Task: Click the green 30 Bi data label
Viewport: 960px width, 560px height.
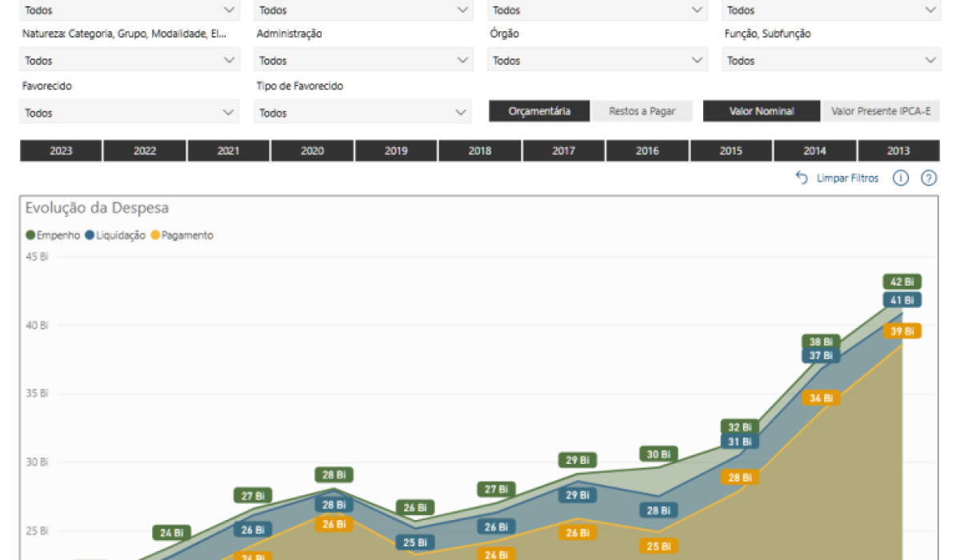Action: [x=658, y=454]
